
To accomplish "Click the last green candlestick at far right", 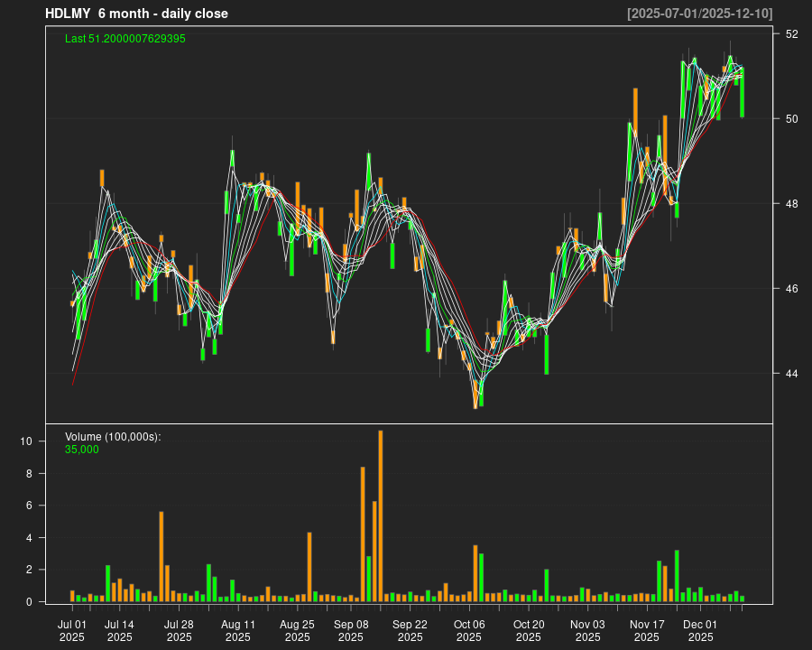I will pos(742,93).
